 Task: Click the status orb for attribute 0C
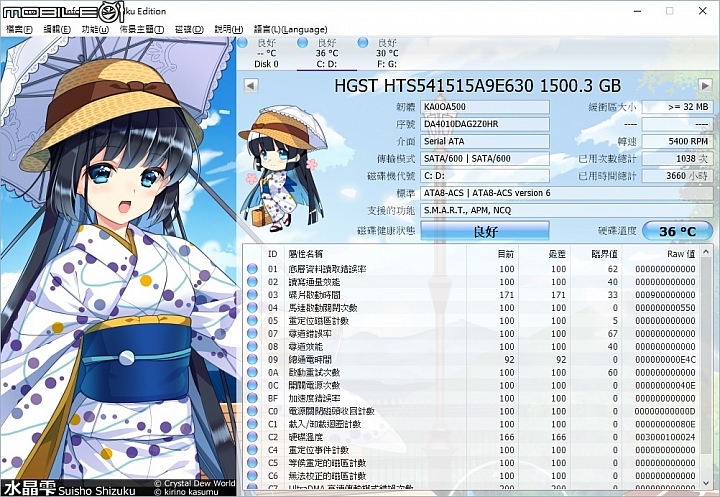point(252,385)
